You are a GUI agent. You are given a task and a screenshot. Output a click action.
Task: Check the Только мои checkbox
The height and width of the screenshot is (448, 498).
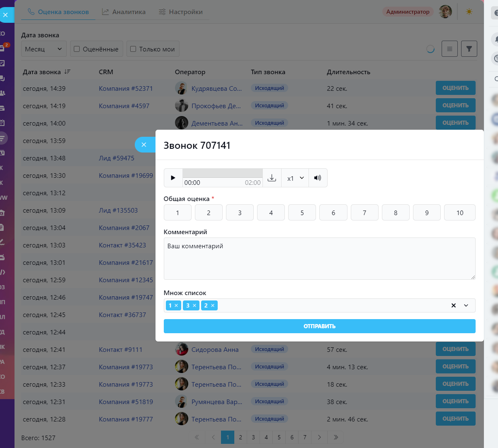click(x=133, y=49)
